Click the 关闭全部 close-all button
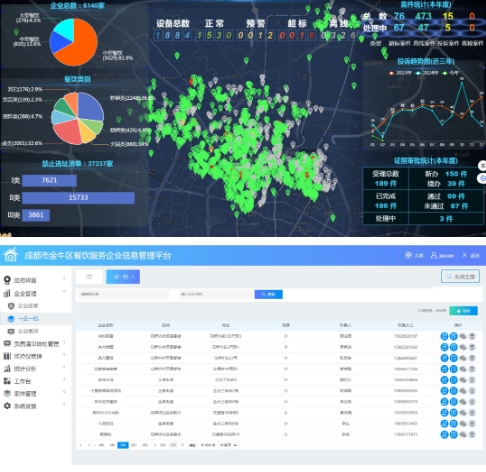The width and height of the screenshot is (486, 472). pos(460,276)
